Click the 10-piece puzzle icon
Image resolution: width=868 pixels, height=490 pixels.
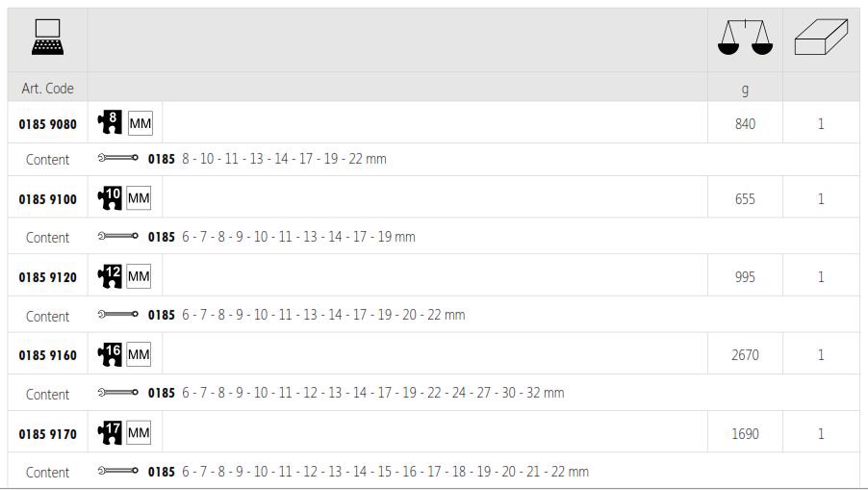(x=111, y=198)
